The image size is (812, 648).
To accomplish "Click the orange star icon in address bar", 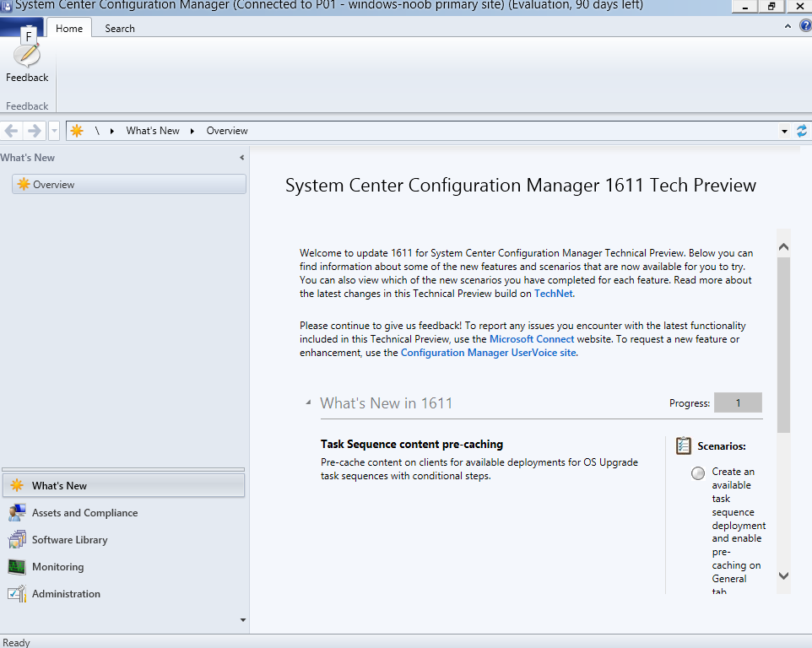I will 77,131.
